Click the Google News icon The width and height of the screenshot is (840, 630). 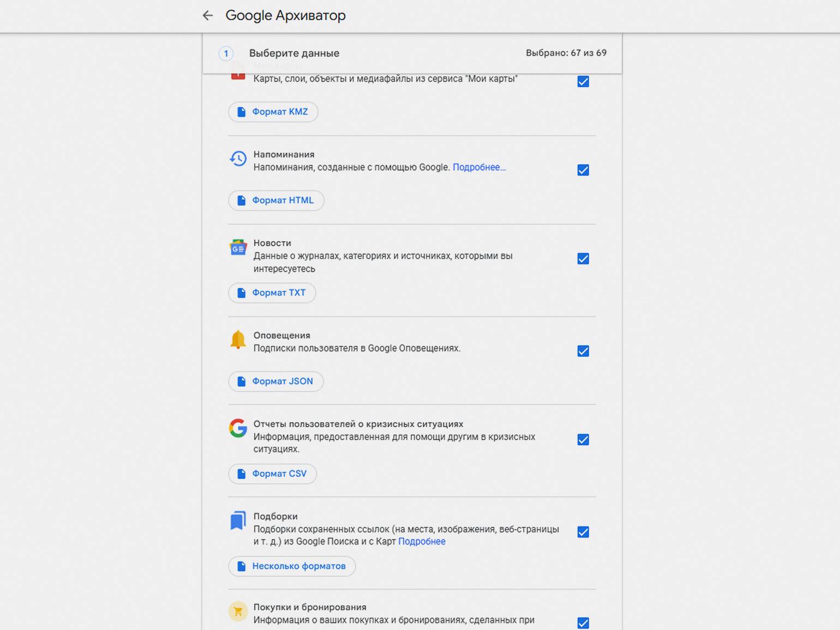pos(238,248)
